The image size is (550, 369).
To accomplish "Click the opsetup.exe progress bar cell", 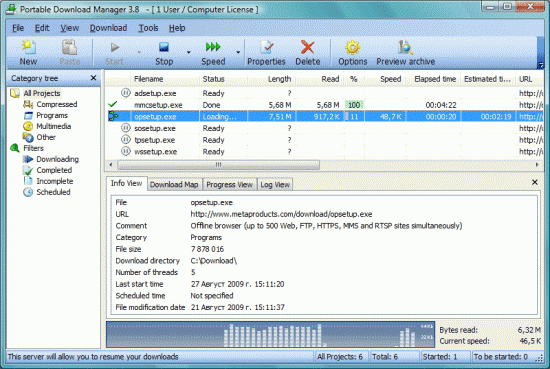I will coord(354,116).
